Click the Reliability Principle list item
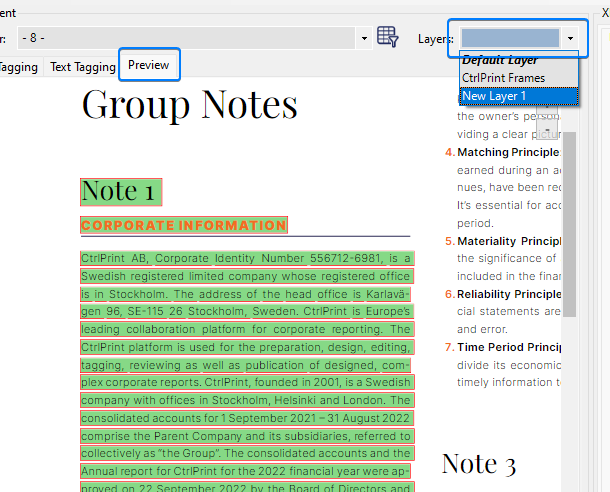The width and height of the screenshot is (610, 492). coord(507,294)
